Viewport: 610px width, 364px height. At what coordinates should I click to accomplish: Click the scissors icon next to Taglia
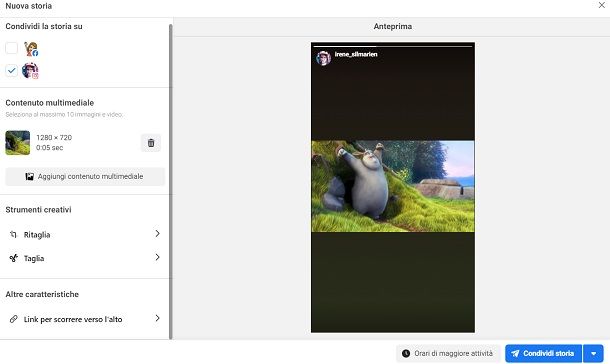[14, 258]
